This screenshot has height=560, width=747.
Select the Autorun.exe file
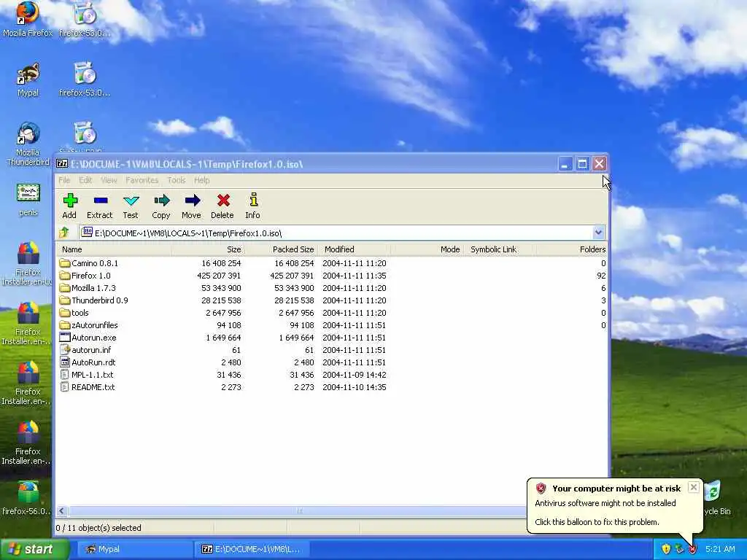(x=88, y=338)
